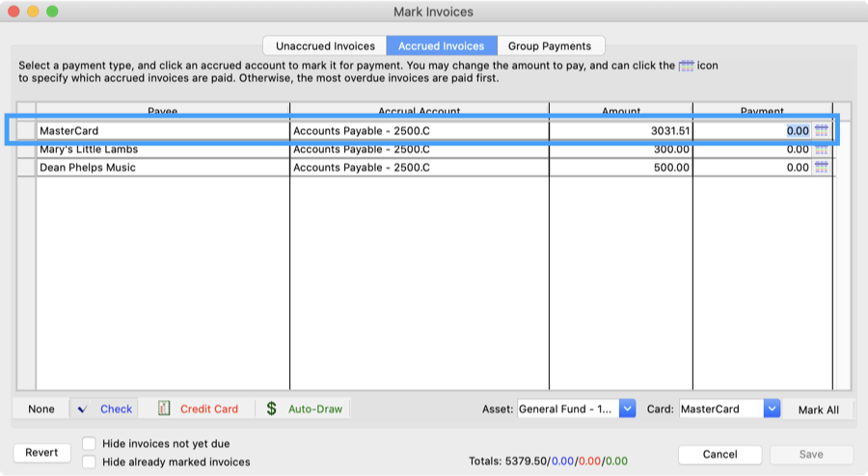Click the row marker beside MasterCard
This screenshot has width=868, height=476.
pos(27,131)
